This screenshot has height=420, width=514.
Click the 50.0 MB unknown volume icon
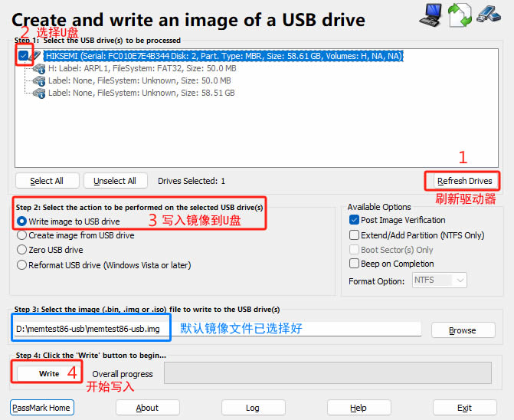tap(38, 80)
